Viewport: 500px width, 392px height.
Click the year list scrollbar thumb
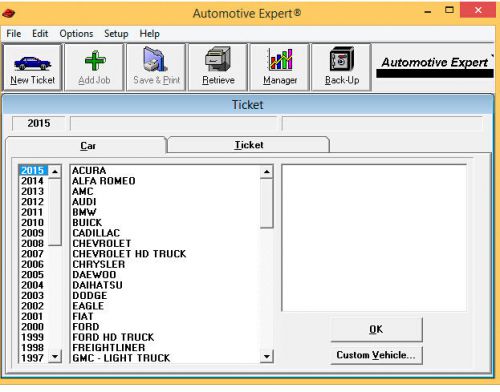pyautogui.click(x=55, y=211)
